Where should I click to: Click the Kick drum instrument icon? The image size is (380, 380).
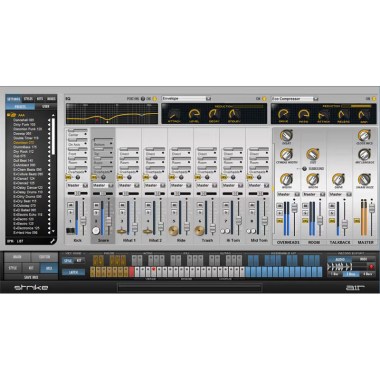pos(70,231)
